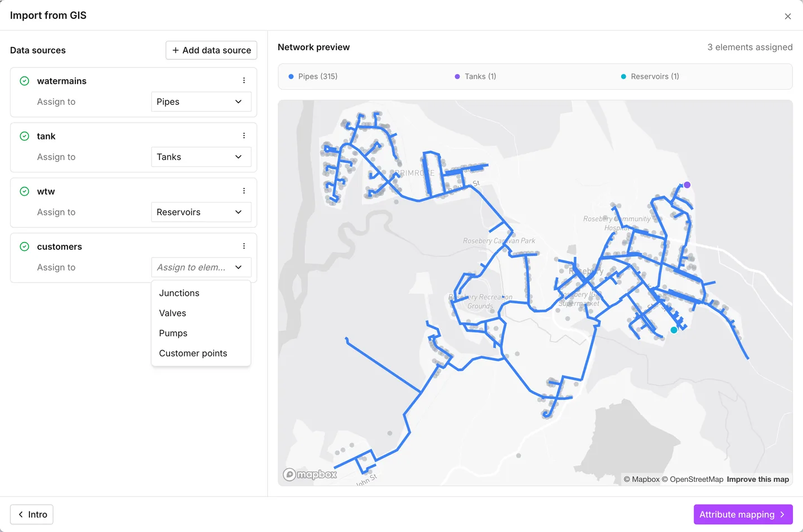Click the Pipes (315) legend entry
The width and height of the screenshot is (803, 532).
(313, 76)
